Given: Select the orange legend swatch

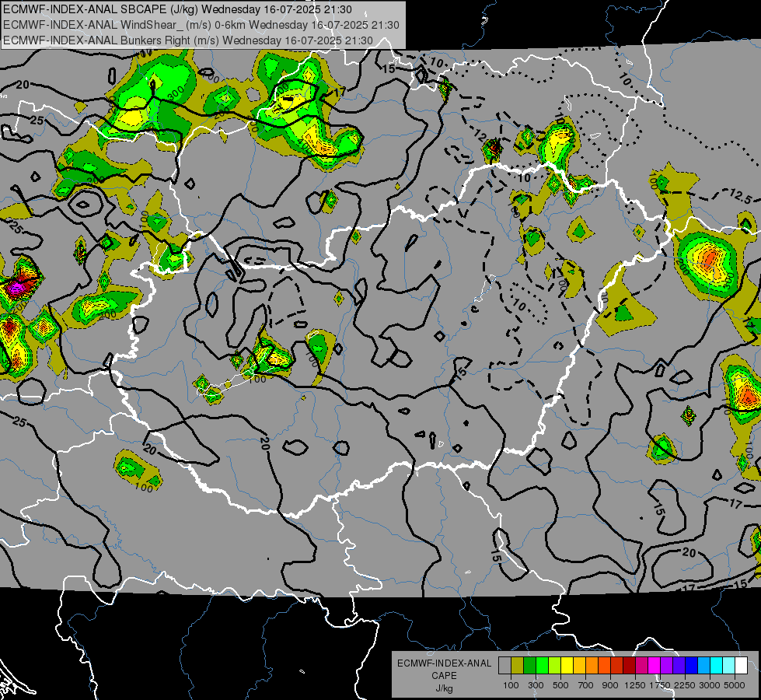Looking at the screenshot, I should click(x=592, y=665).
